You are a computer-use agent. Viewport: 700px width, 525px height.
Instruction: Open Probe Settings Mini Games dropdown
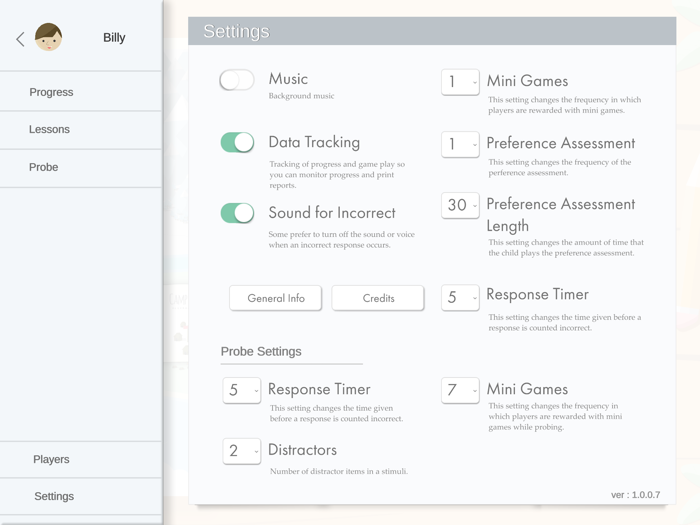click(460, 390)
